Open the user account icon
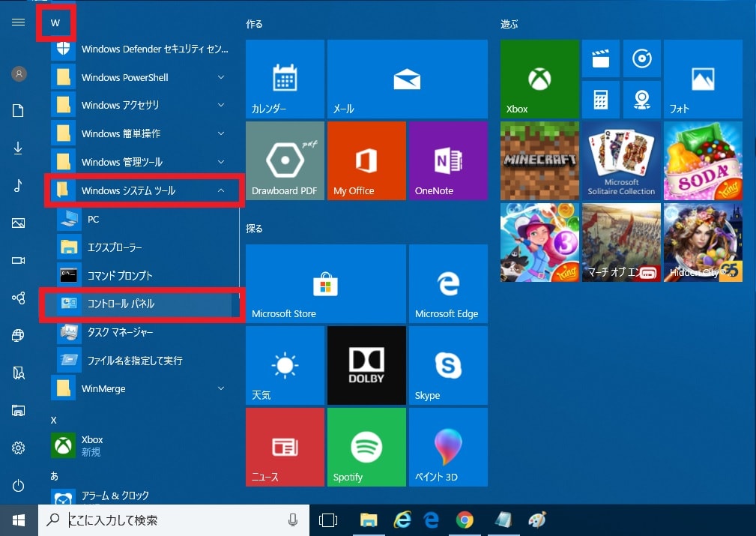Viewport: 756px width, 536px height. [x=19, y=73]
